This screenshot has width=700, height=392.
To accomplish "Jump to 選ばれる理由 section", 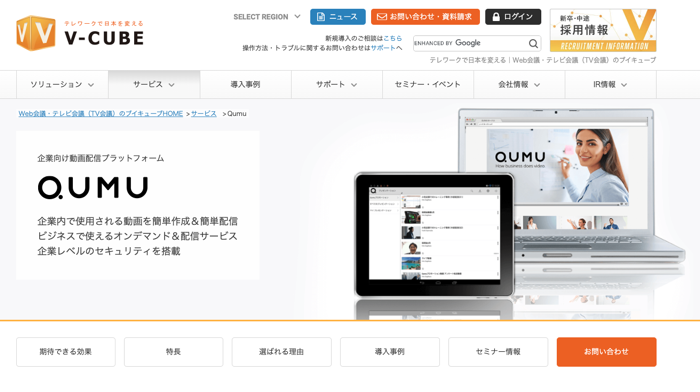I will (281, 352).
